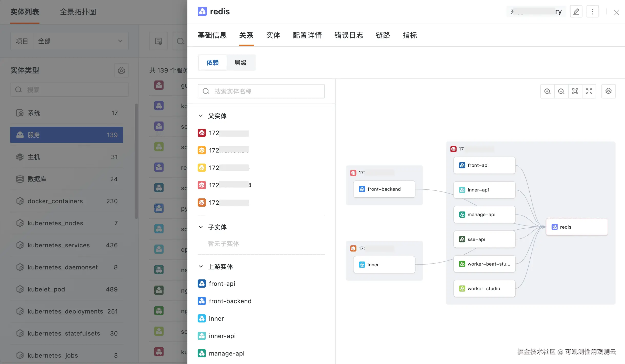Open entity type settings gear icon

[x=121, y=70]
